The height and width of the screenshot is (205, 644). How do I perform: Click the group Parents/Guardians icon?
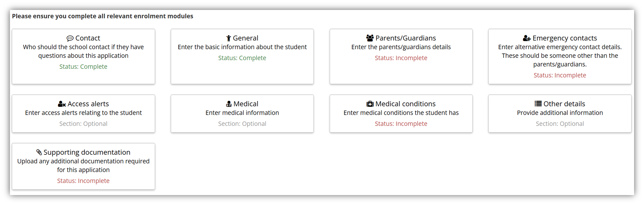tap(370, 38)
